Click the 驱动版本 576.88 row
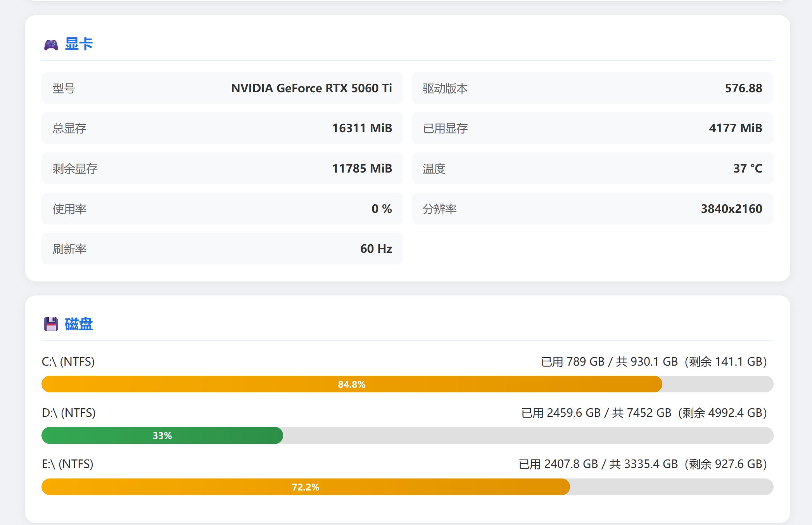The image size is (812, 525). pos(592,88)
